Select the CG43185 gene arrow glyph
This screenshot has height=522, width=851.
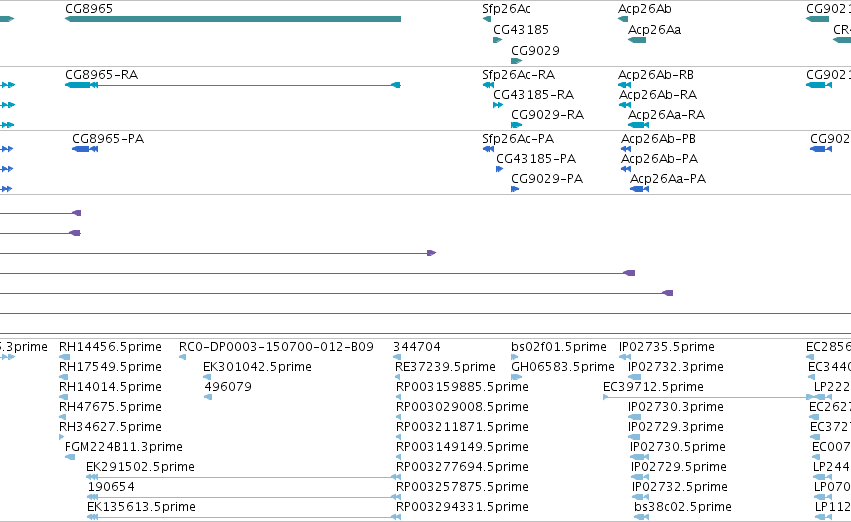[498, 40]
